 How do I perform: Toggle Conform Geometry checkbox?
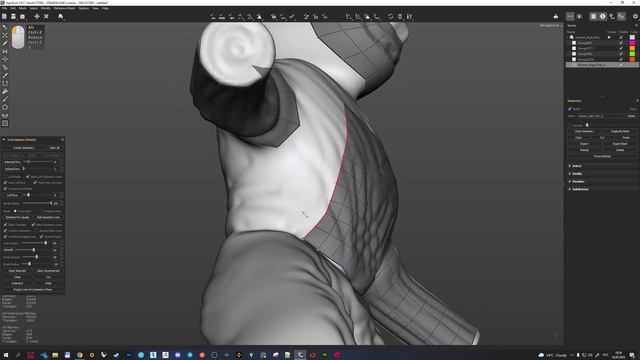click(5, 231)
